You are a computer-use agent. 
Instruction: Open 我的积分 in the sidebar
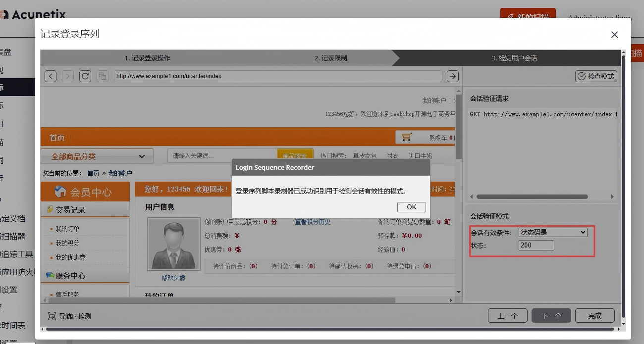(67, 243)
